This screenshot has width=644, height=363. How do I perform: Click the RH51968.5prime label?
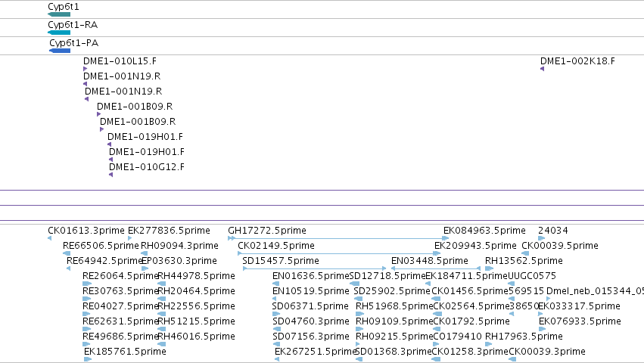394,306
